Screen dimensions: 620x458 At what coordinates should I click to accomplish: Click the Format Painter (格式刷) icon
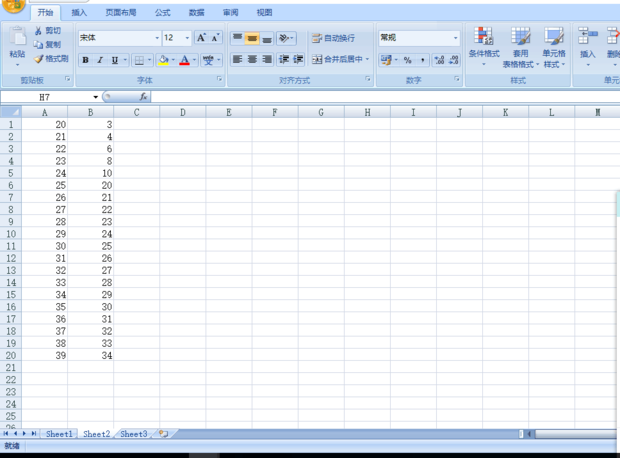[x=39, y=59]
